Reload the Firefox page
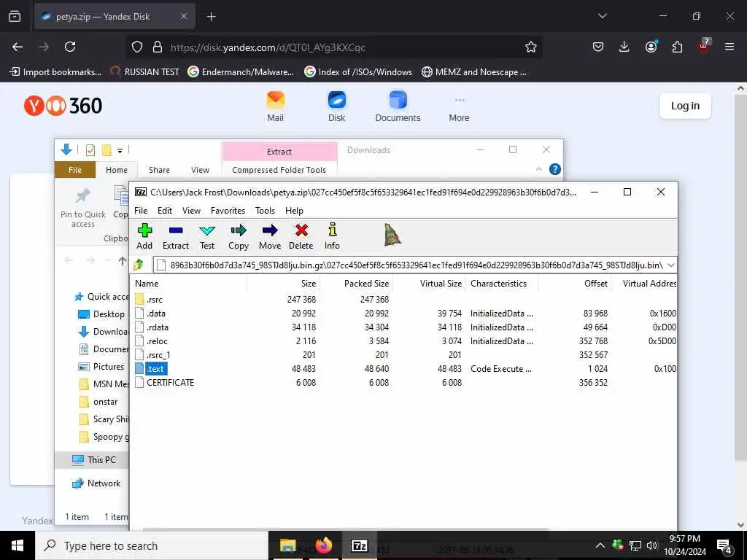 coord(70,47)
